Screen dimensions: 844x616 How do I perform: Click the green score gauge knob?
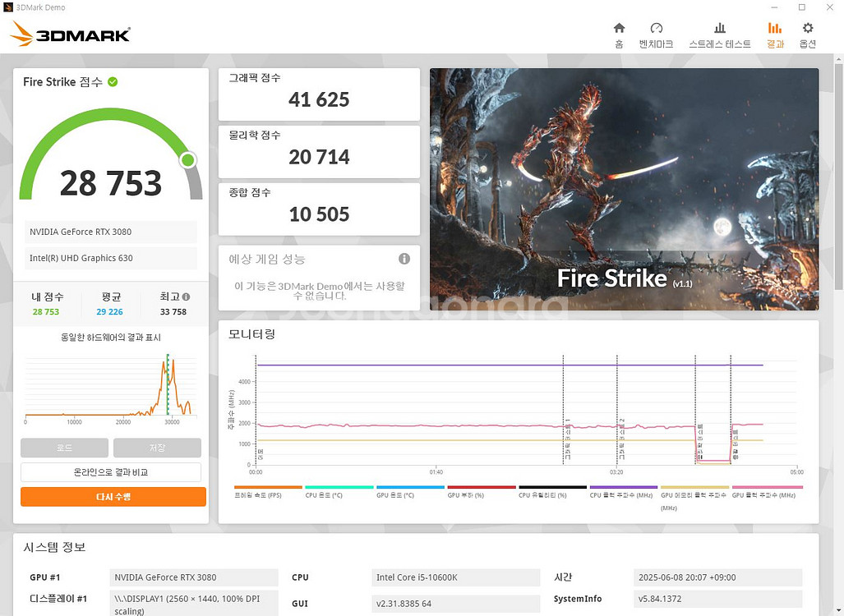tap(188, 160)
